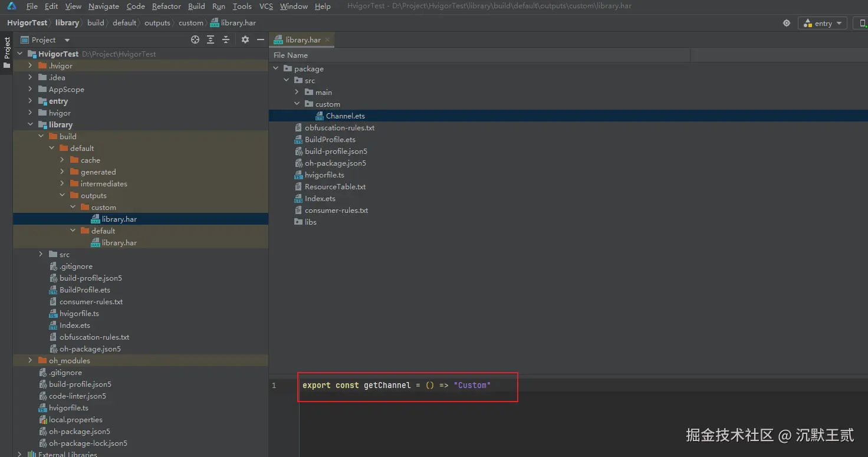Select opened file with the crosshair locate icon
868x457 pixels.
[195, 40]
